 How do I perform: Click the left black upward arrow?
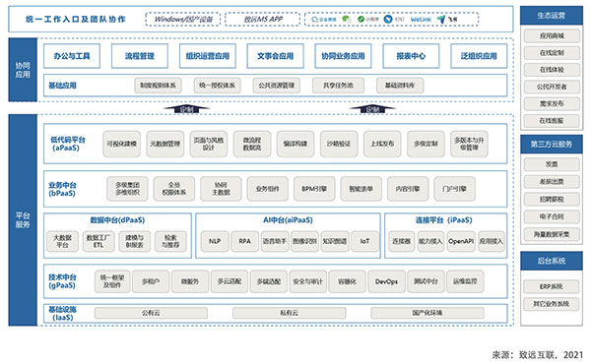pyautogui.click(x=186, y=109)
